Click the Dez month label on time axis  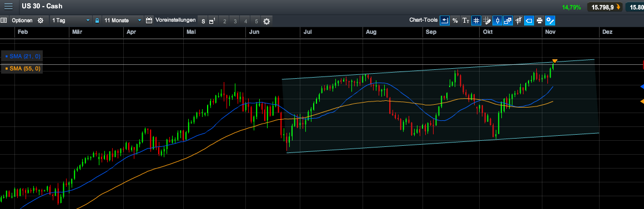[x=607, y=32]
